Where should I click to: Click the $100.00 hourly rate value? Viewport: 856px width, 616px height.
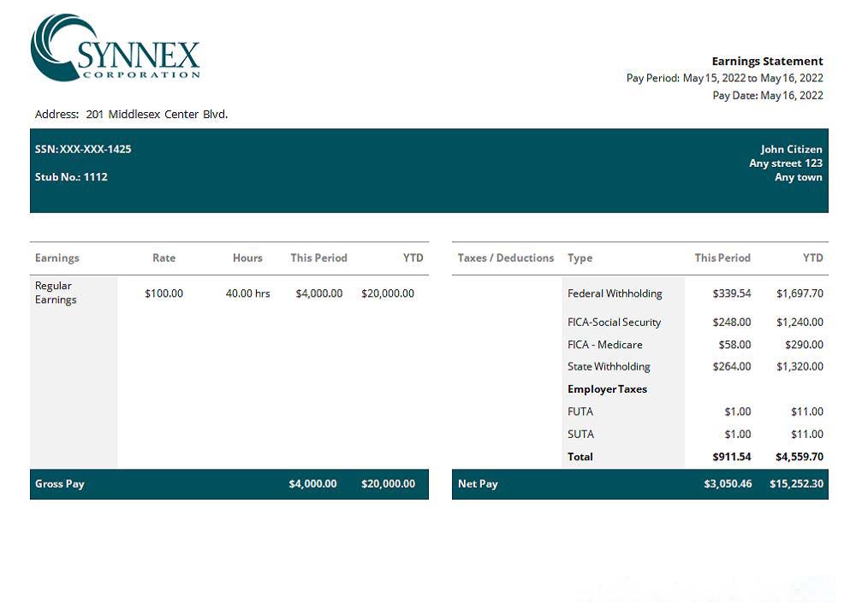point(163,293)
